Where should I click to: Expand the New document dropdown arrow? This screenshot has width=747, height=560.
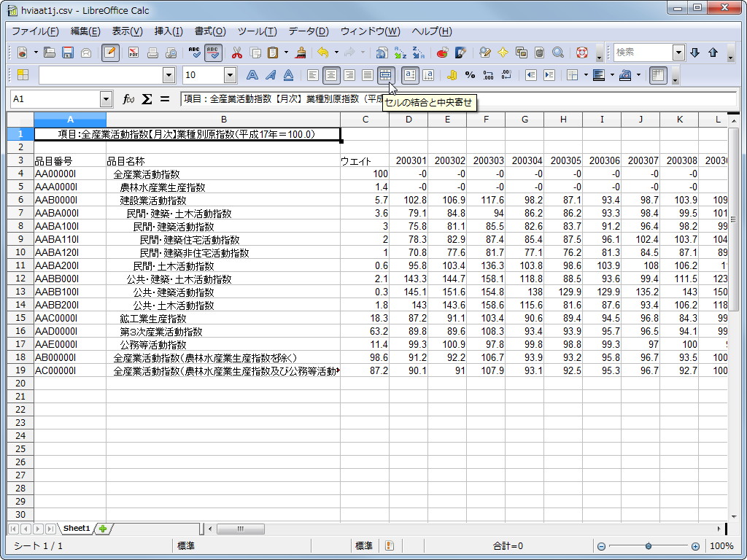[x=36, y=52]
